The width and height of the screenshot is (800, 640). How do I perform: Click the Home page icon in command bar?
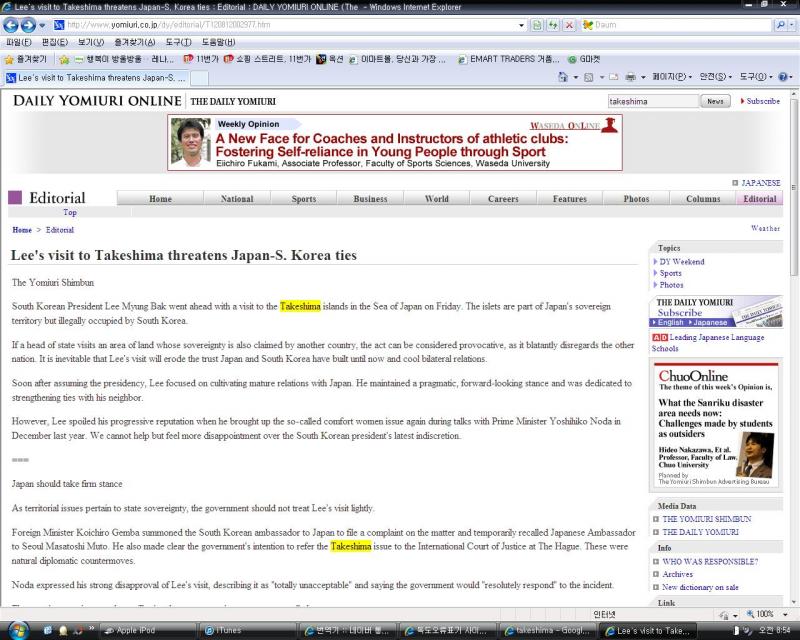564,77
